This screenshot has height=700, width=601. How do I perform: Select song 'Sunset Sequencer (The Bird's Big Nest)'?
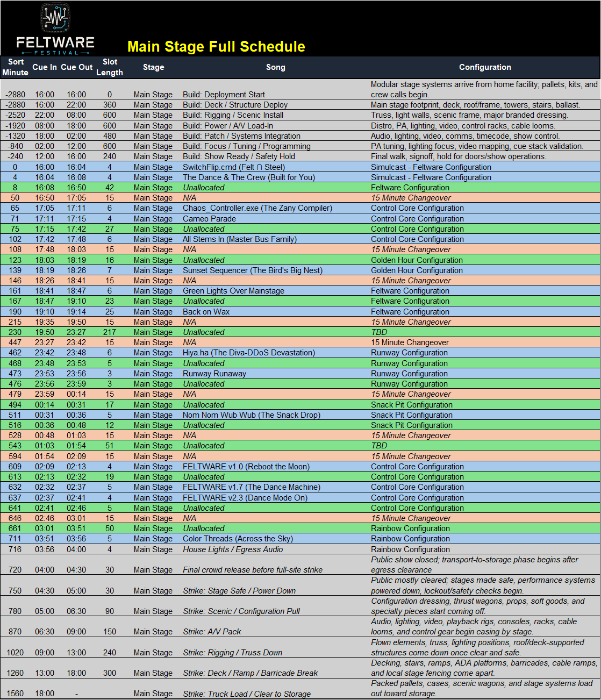(x=253, y=270)
